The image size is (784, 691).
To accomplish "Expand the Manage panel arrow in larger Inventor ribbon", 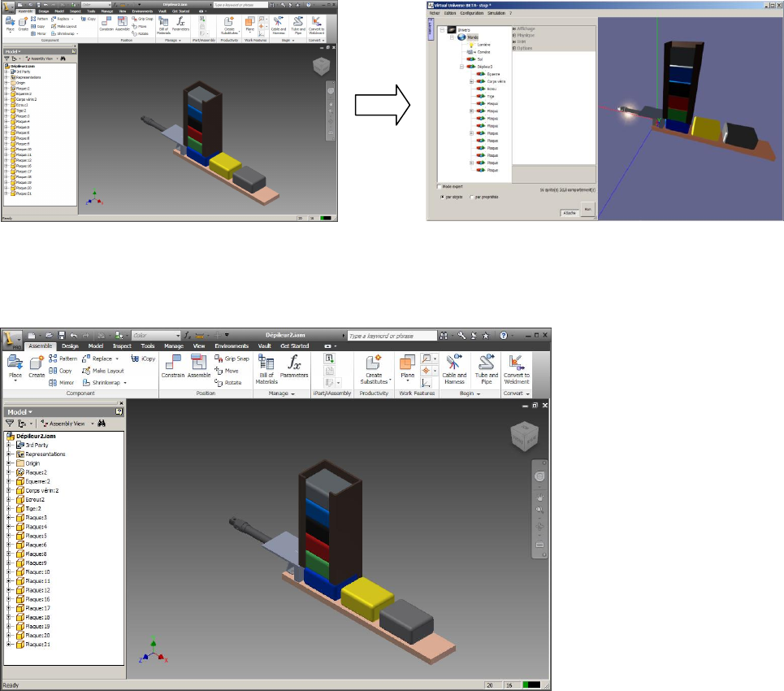I will (293, 393).
